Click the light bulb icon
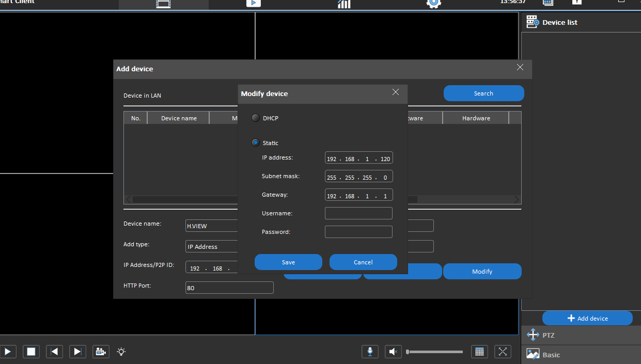The image size is (641, 364). [121, 352]
